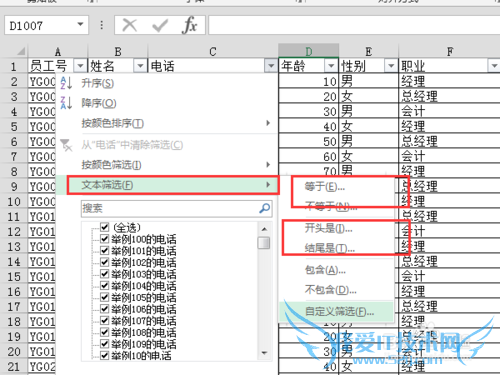The image size is (500, 375).
Task: Uncheck 举例102的电话 checkbox
Action: click(105, 262)
